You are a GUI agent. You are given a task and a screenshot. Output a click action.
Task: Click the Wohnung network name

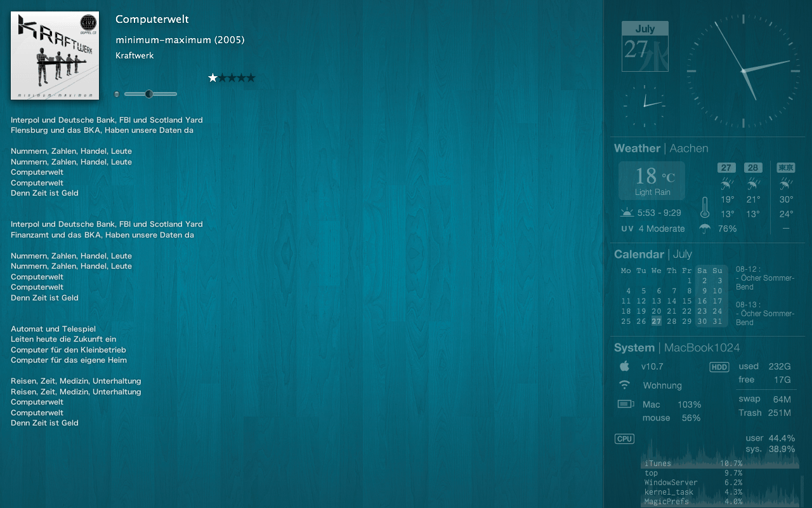662,385
